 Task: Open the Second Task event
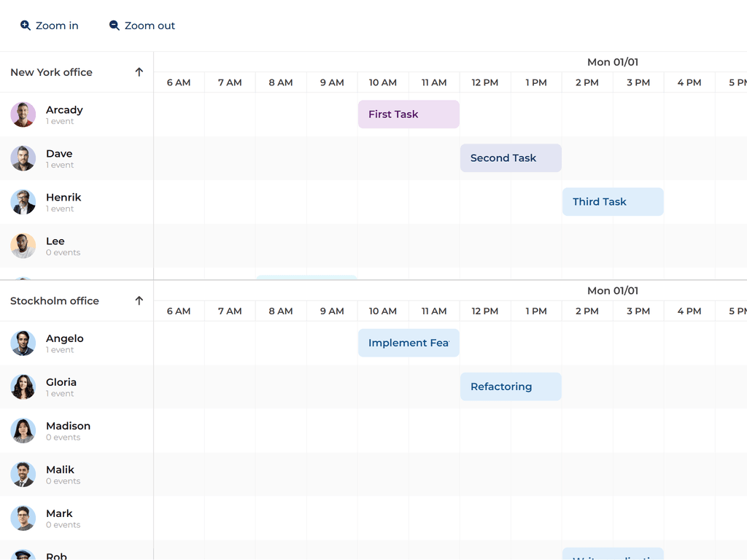click(511, 158)
